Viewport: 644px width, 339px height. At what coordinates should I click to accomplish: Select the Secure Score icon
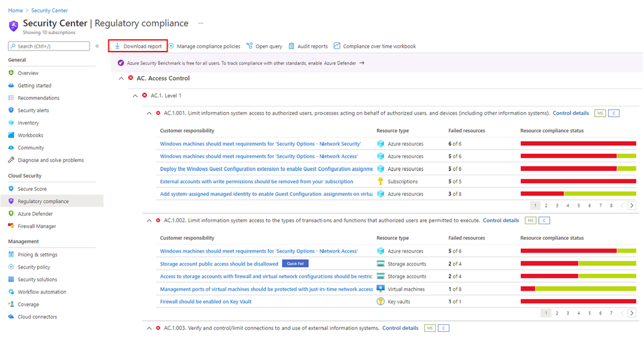pos(11,189)
